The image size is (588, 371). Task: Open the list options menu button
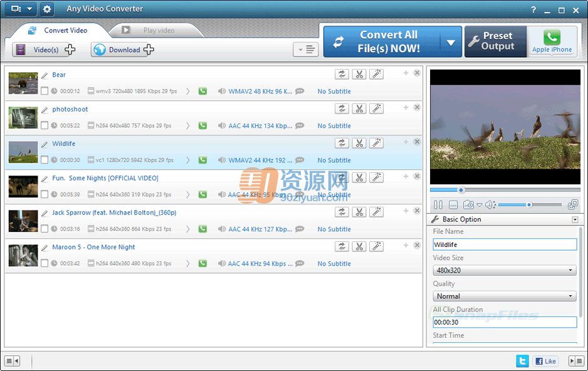click(306, 50)
